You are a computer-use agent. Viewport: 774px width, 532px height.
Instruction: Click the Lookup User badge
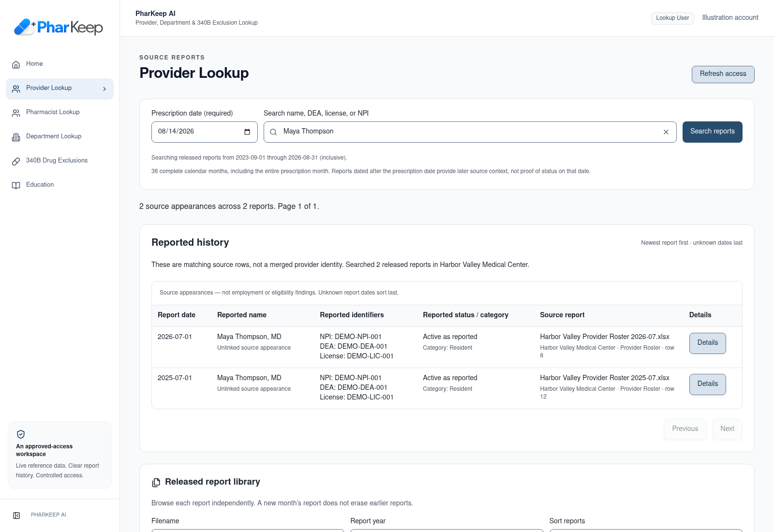(672, 18)
